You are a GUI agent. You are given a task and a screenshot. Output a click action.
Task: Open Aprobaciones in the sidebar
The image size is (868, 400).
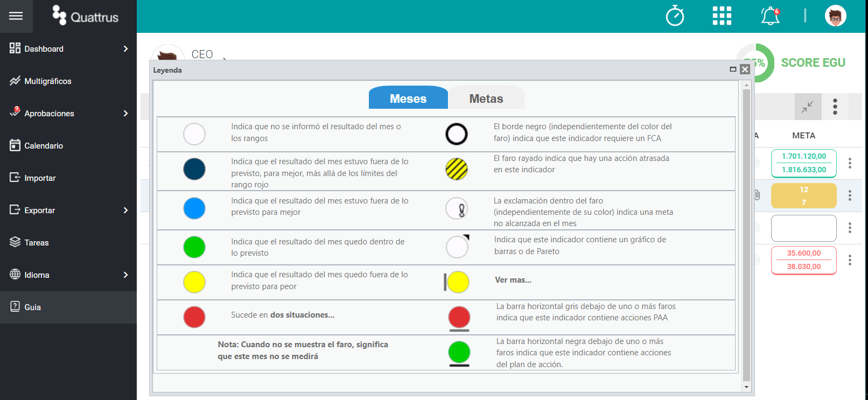tap(68, 114)
